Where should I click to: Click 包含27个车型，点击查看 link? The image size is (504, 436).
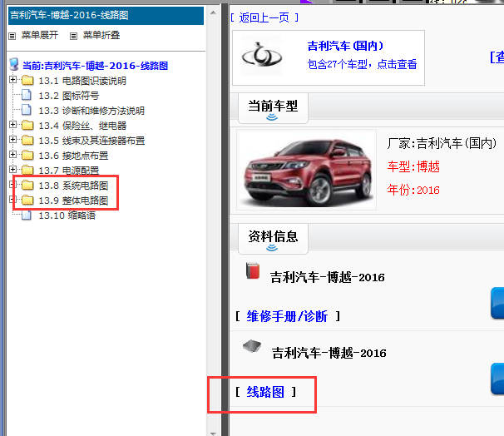[x=362, y=64]
